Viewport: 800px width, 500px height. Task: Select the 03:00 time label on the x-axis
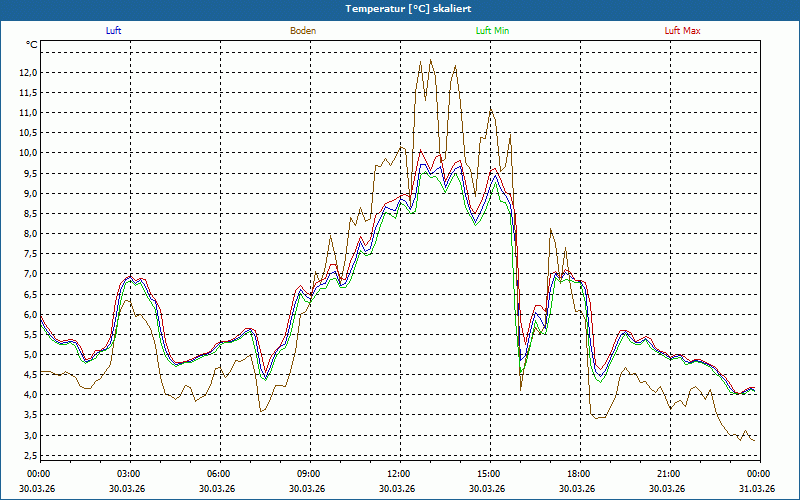pos(128,473)
